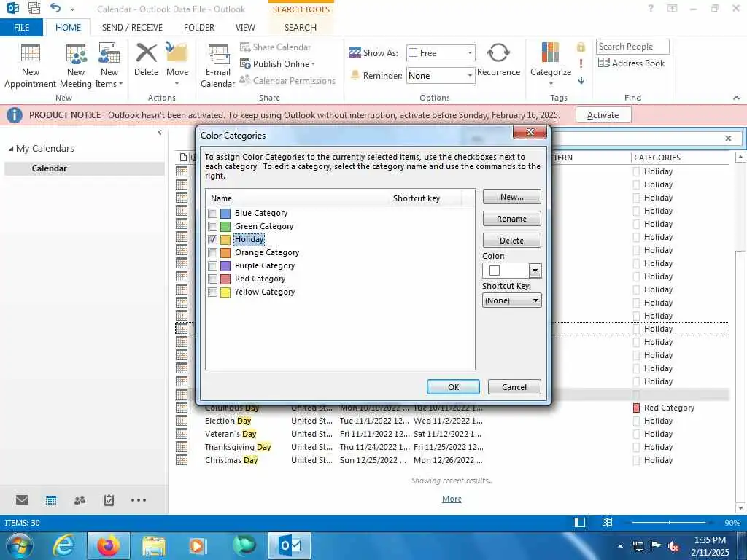The width and height of the screenshot is (747, 560).
Task: Check the Purple Category checkbox
Action: coord(212,265)
